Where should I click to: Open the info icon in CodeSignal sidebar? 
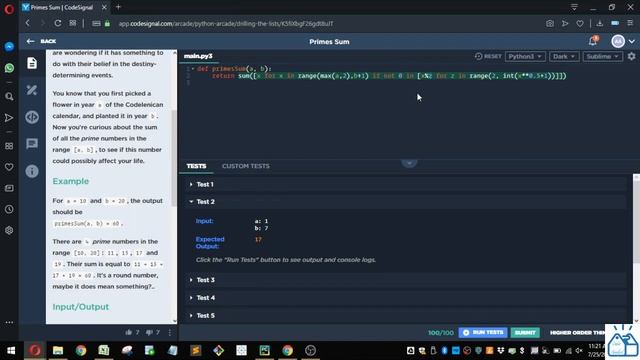pyautogui.click(x=32, y=171)
